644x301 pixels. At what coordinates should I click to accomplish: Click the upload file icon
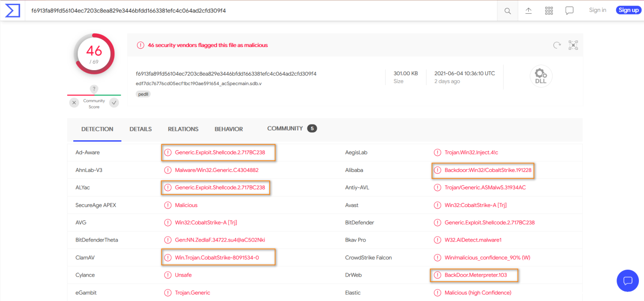[528, 11]
